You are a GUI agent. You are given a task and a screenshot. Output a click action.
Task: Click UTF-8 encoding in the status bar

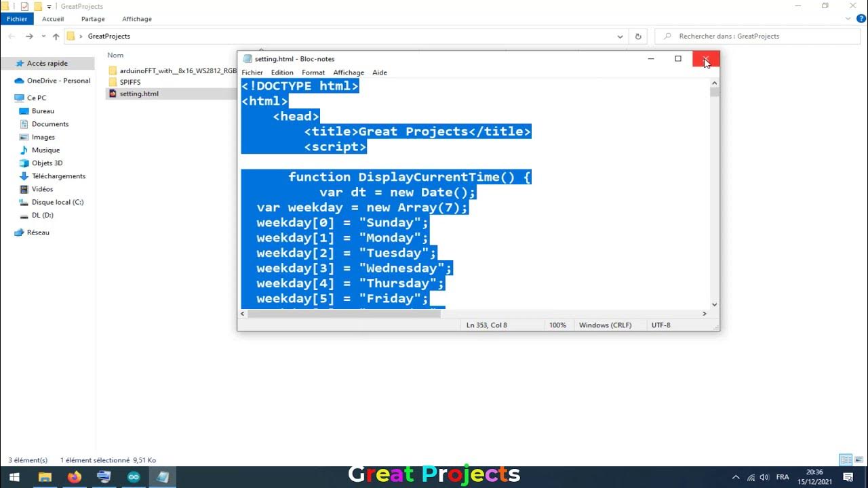click(x=660, y=325)
